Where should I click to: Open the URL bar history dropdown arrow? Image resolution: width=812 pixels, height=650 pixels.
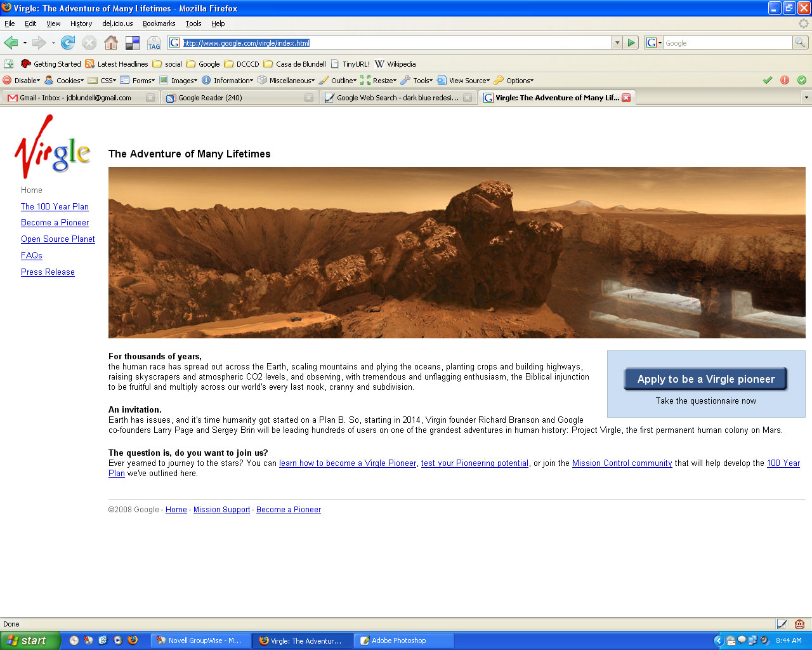[617, 43]
